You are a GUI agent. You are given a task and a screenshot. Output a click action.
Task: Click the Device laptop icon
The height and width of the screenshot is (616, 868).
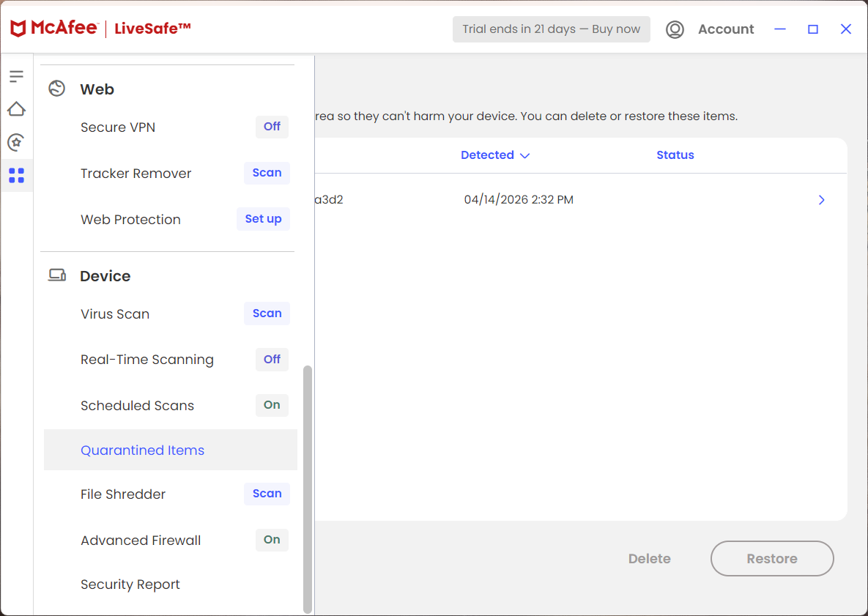pyautogui.click(x=57, y=275)
